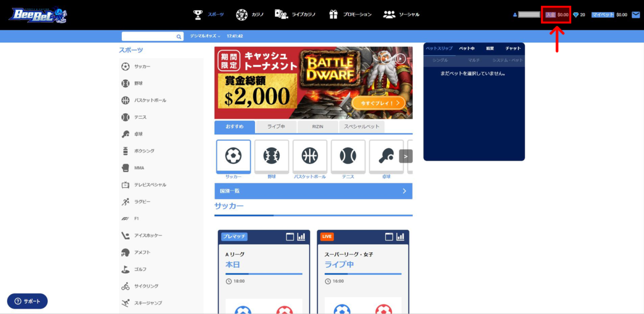Choose the システム・ベット bet type
This screenshot has height=314, width=644.
click(x=508, y=61)
